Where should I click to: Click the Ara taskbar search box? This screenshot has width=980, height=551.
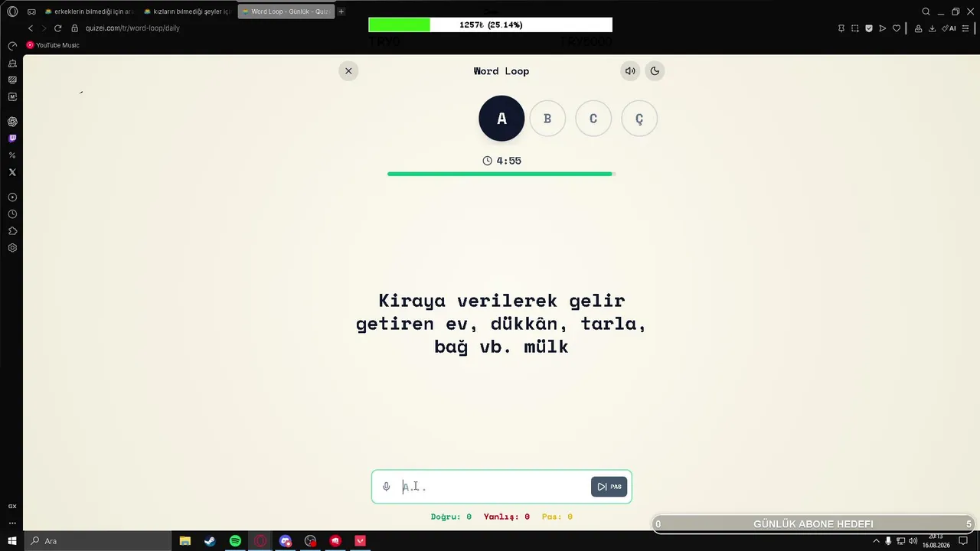coord(98,541)
